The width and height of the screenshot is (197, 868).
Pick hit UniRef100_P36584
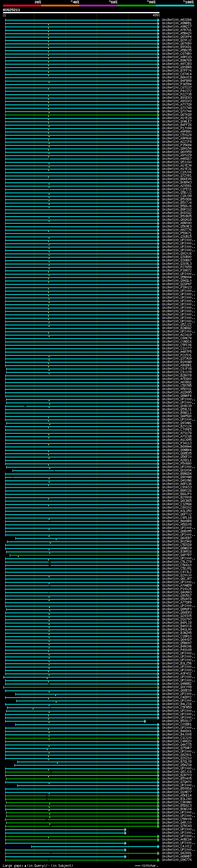point(177,84)
